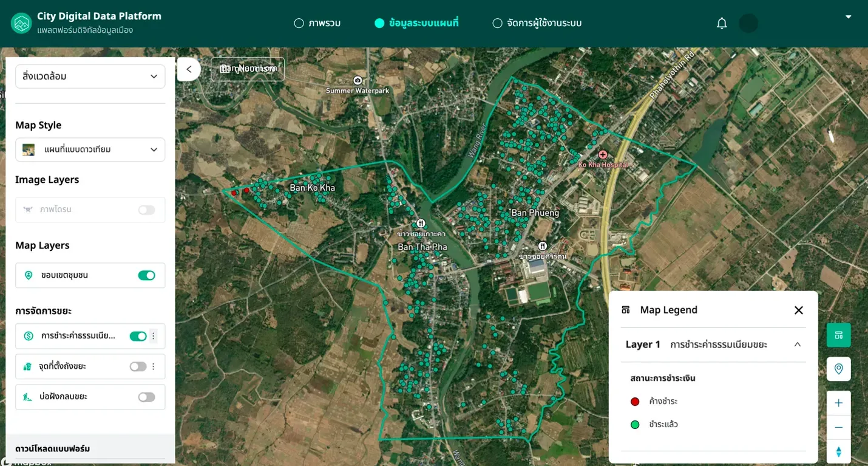The width and height of the screenshot is (868, 466).
Task: Open user menu dropdown arrow top right
Action: [x=849, y=17]
